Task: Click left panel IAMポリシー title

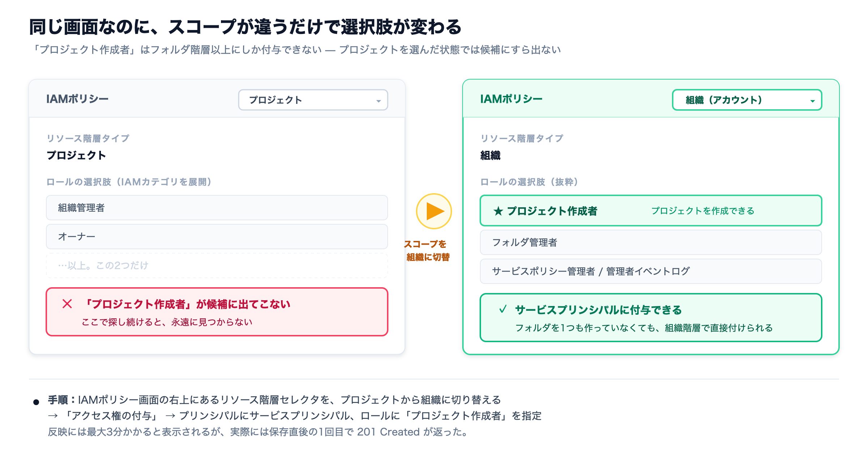Action: click(x=77, y=99)
